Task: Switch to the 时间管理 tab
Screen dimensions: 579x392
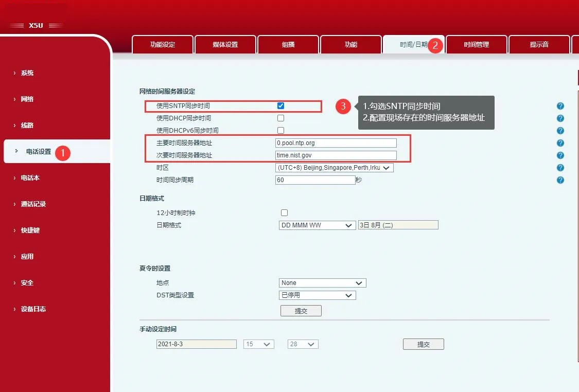Action: coord(476,45)
